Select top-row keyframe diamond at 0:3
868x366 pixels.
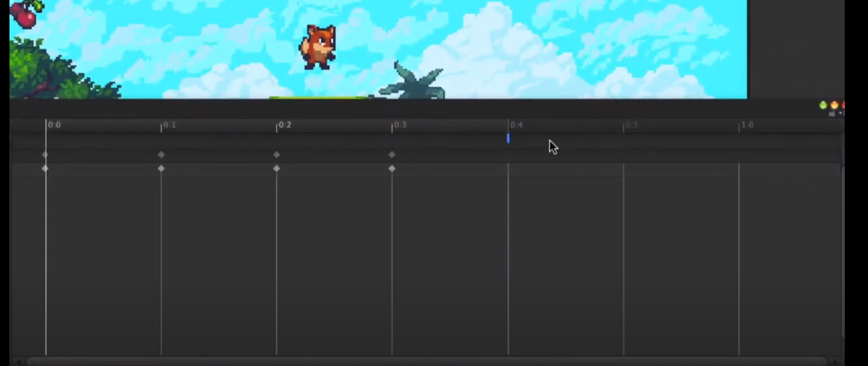pyautogui.click(x=392, y=154)
